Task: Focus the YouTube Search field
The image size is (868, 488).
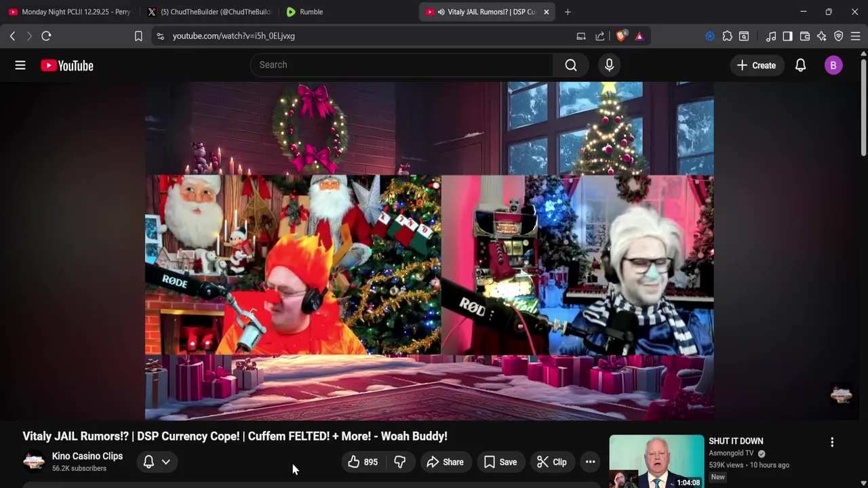Action: (x=401, y=65)
